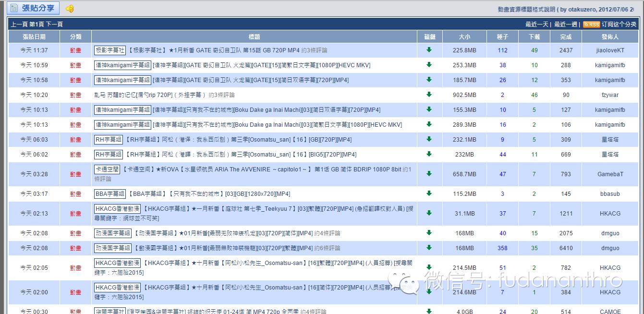644x314 pixels.
Task: Click RH字幕組 tag in the GB row
Action: point(109,139)
